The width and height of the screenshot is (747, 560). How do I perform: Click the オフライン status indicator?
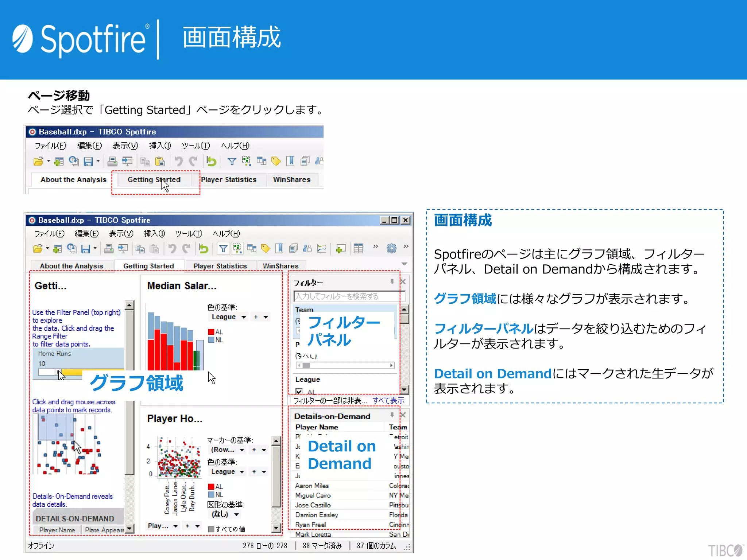pos(41,546)
